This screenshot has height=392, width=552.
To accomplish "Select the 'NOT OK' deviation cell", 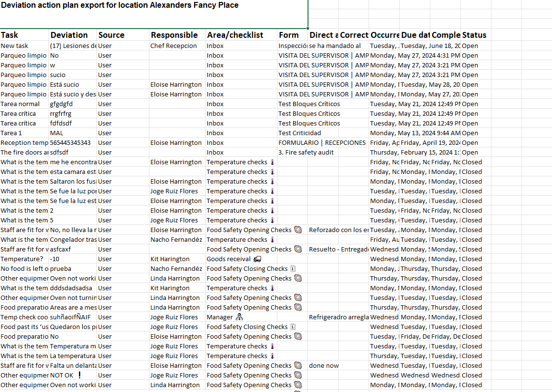I will coord(73,376).
